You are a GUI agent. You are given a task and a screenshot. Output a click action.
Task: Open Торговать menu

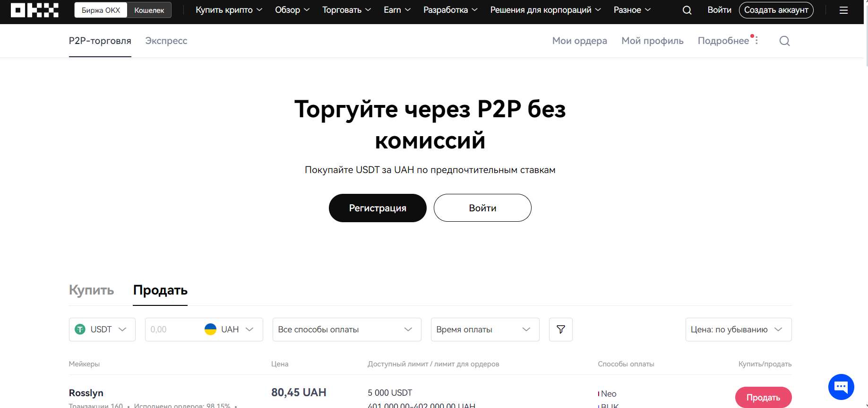pos(347,10)
